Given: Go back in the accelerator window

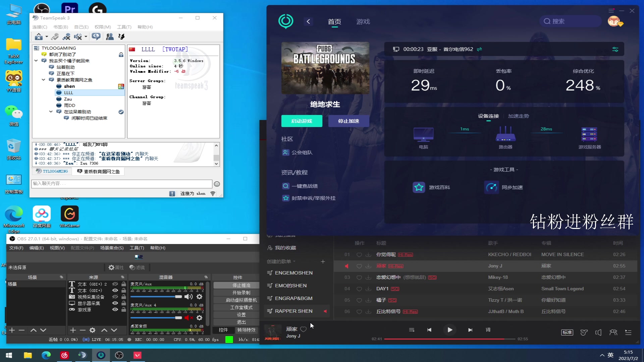Looking at the screenshot, I should (x=308, y=21).
